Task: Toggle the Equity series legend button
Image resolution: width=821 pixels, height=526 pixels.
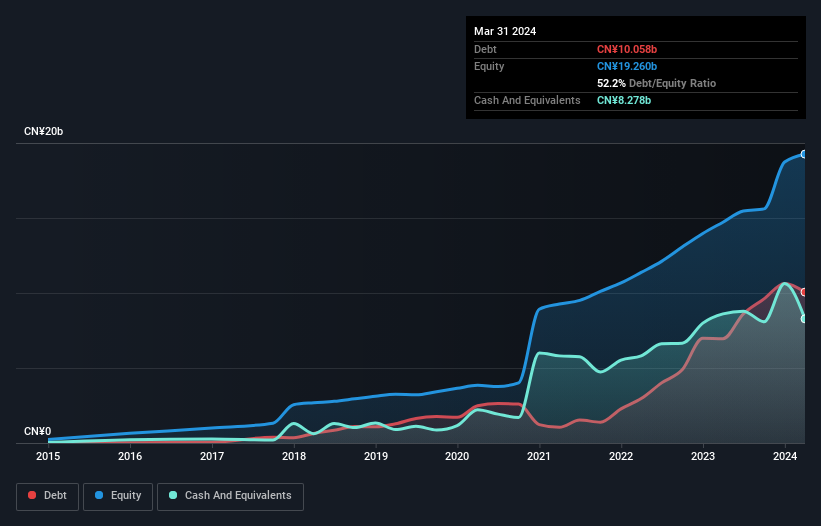Action: [x=118, y=496]
